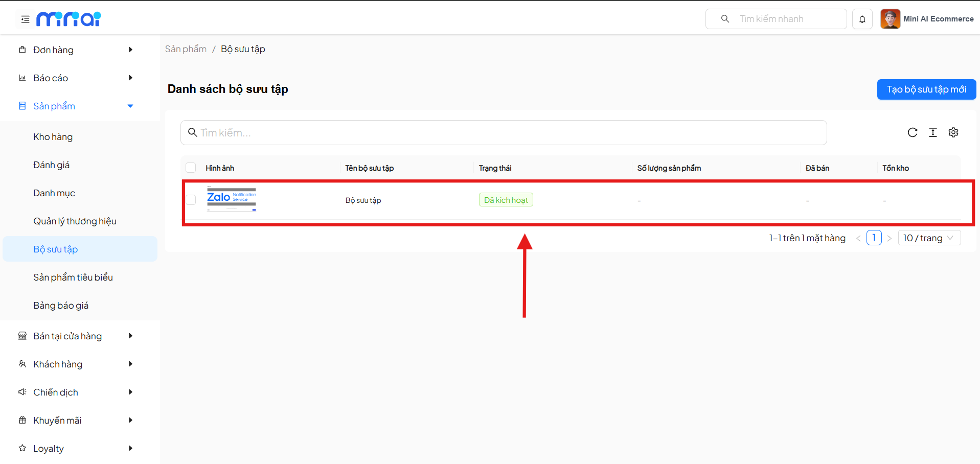Select the checkbox for the Bộ sưu tập row

[x=191, y=200]
